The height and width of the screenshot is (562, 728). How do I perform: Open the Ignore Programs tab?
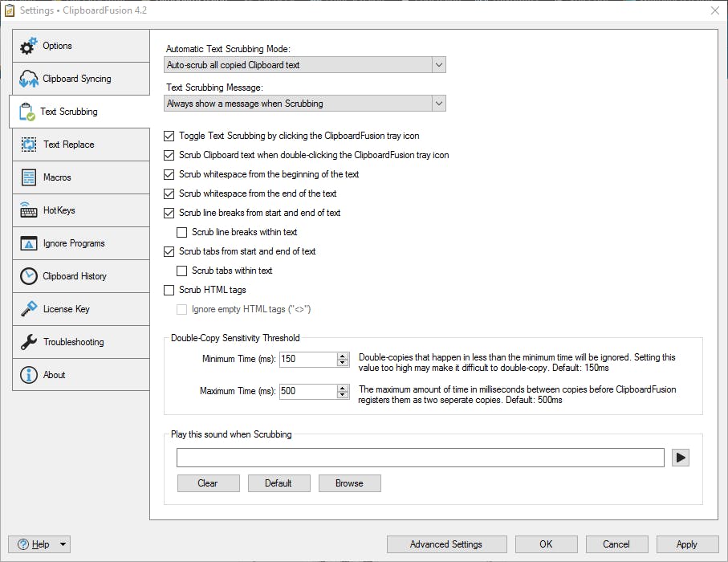coord(81,243)
